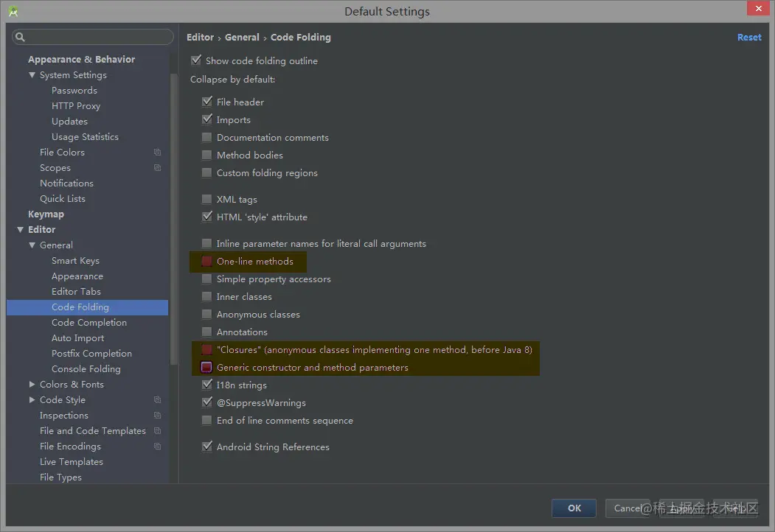775x532 pixels.
Task: Check the One-line methods checkbox
Action: (206, 262)
